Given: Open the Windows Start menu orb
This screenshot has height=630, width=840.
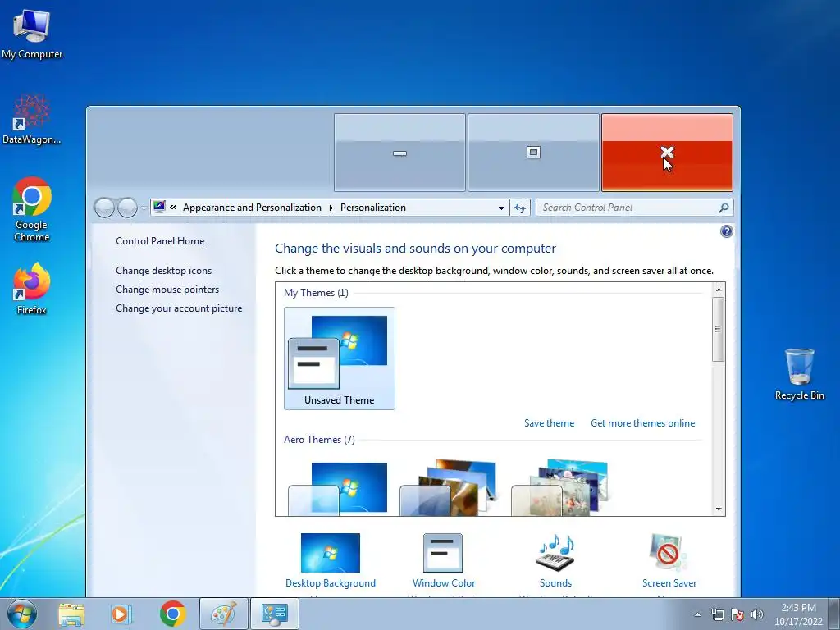Looking at the screenshot, I should click(x=22, y=614).
